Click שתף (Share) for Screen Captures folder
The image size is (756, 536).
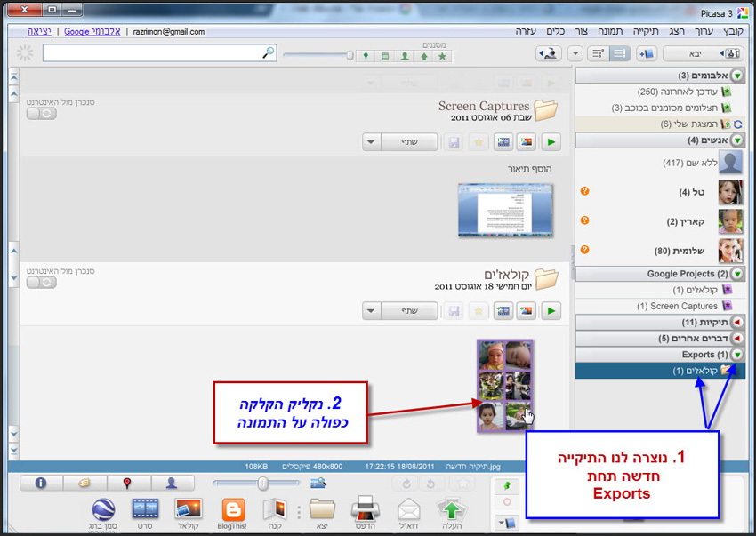click(410, 141)
